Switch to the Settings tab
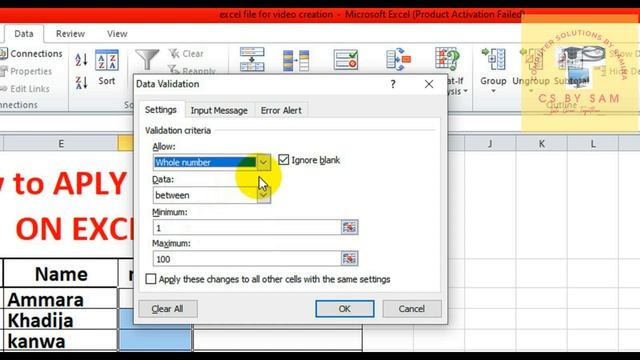The image size is (640, 360). 160,110
